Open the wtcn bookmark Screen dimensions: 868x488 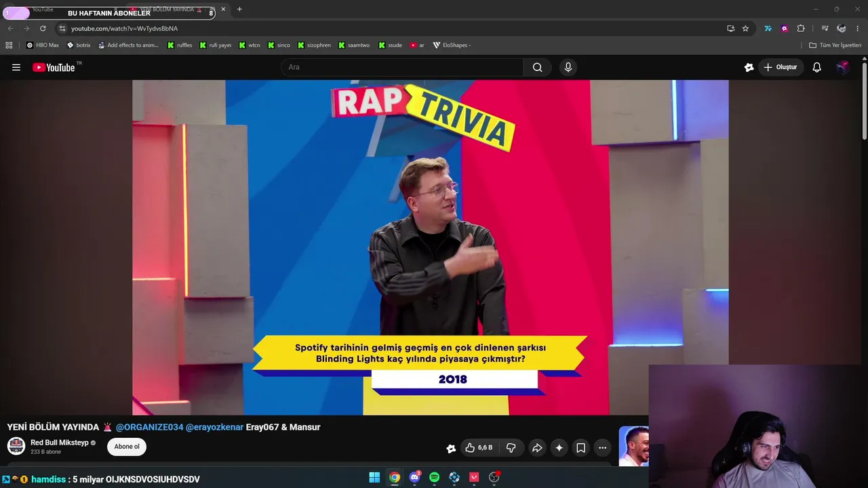250,45
